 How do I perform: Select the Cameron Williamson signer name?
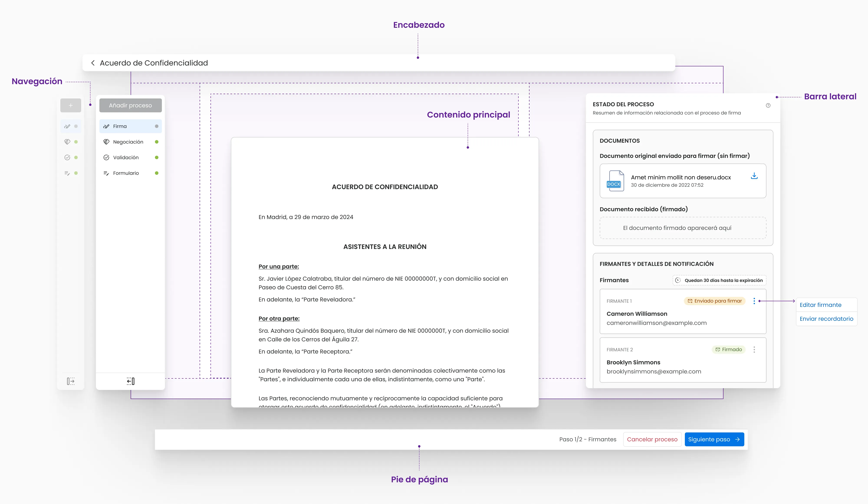(637, 314)
